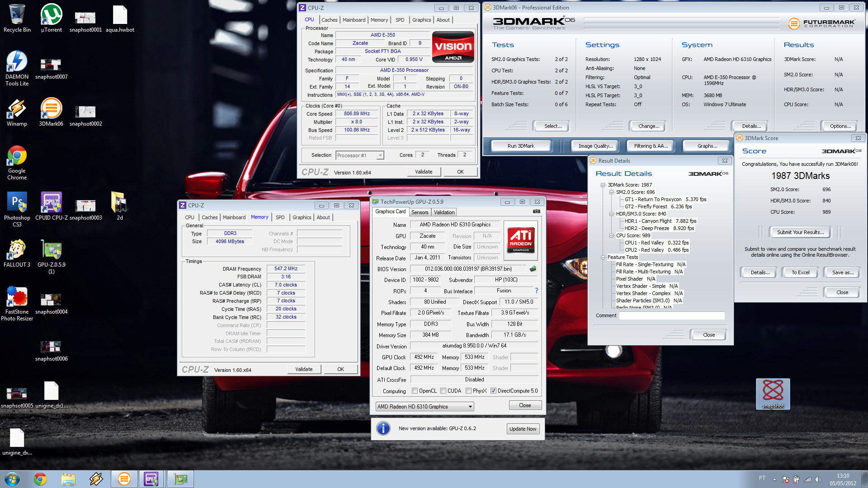Show hidden system tray icons arrow
The height and width of the screenshot is (488, 868).
[x=774, y=479]
